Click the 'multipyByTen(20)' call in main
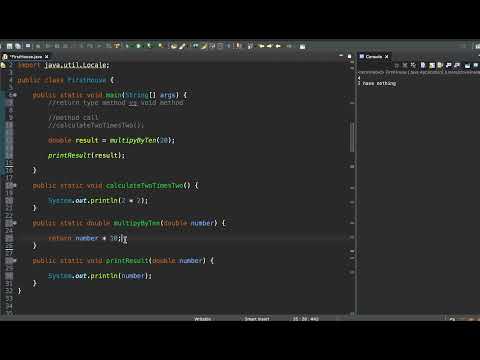480x360 pixels. coord(142,140)
